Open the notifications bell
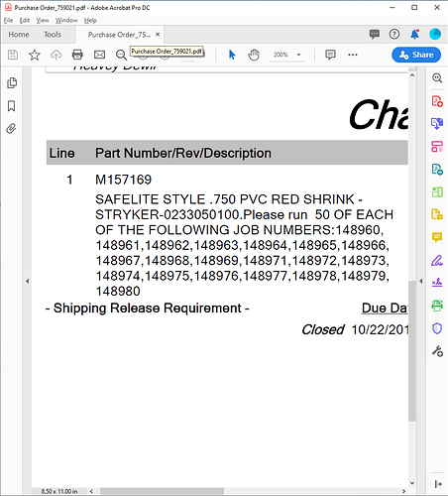448x496 pixels. tap(415, 34)
